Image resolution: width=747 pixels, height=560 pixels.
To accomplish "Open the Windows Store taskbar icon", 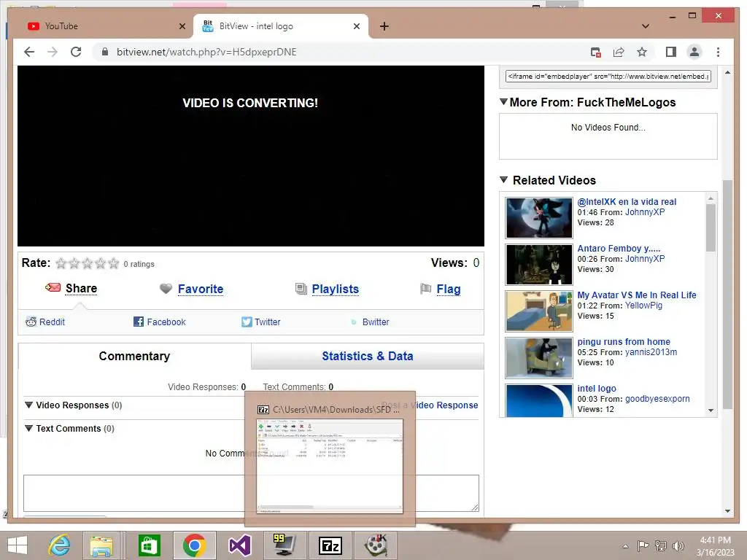I will pyautogui.click(x=149, y=545).
